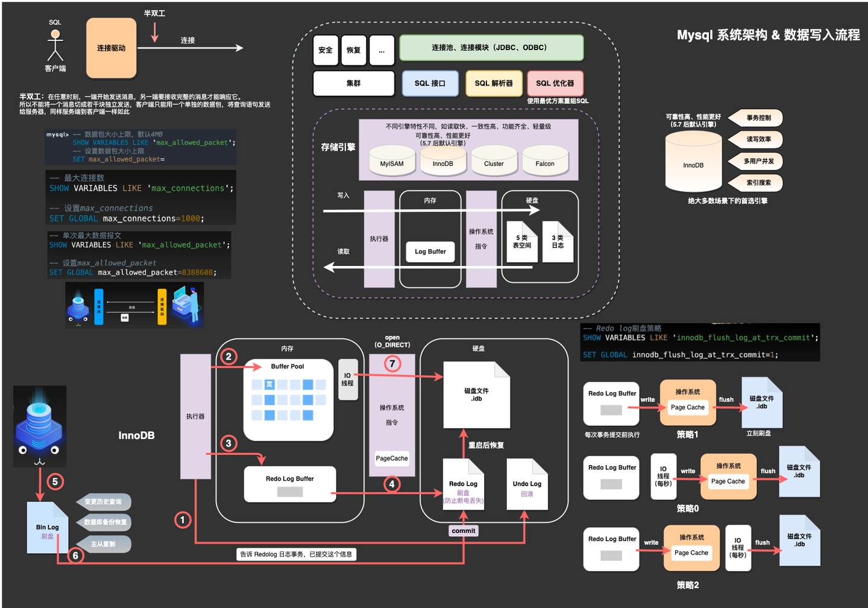
Task: Click the 主从复制 tag
Action: (104, 544)
